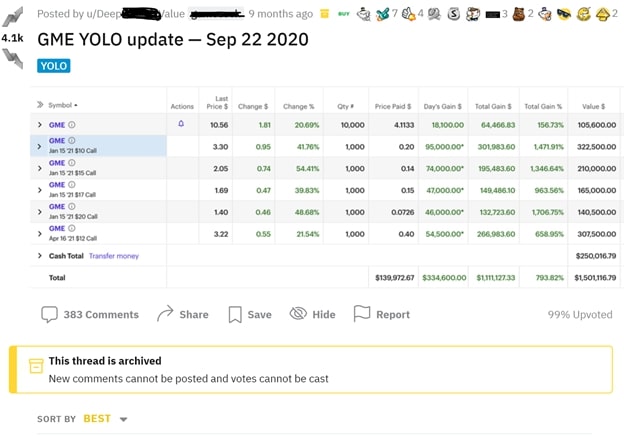Sort by Last Price $ column header
Screen dimensions: 624x436
pyautogui.click(x=217, y=103)
